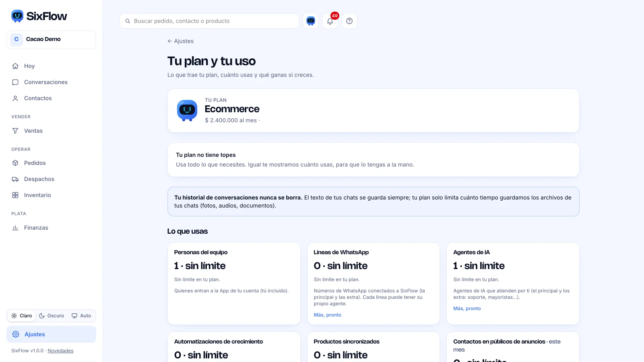This screenshot has height=362, width=644.
Task: Open Despachos page
Action: 51,179
